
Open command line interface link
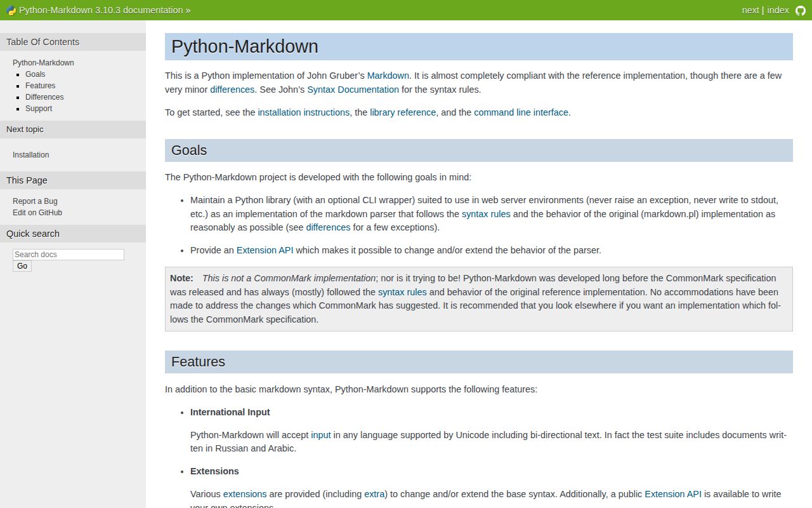(521, 112)
